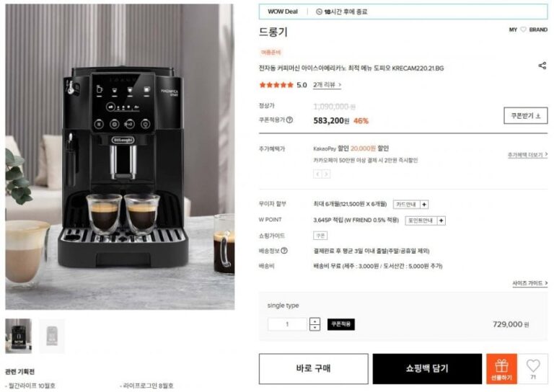Screen dimensions: 554x392
Task: Open the 2개 리뷰 link
Action: 327,85
